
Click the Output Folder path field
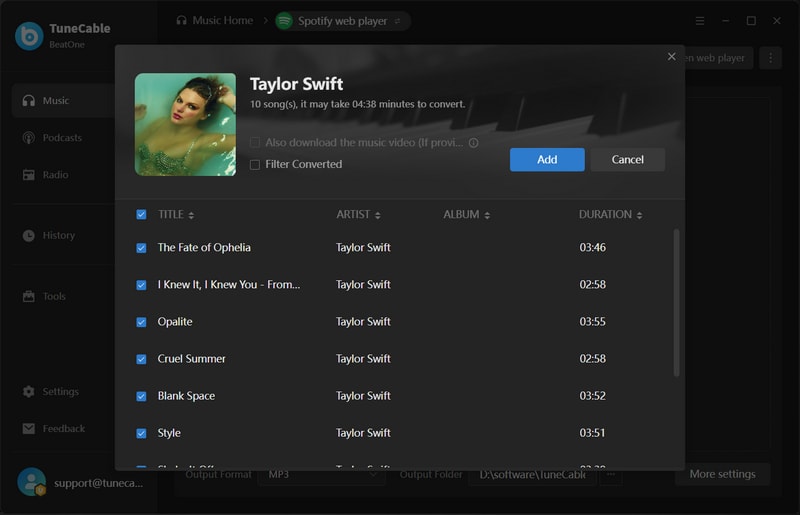[x=533, y=475]
